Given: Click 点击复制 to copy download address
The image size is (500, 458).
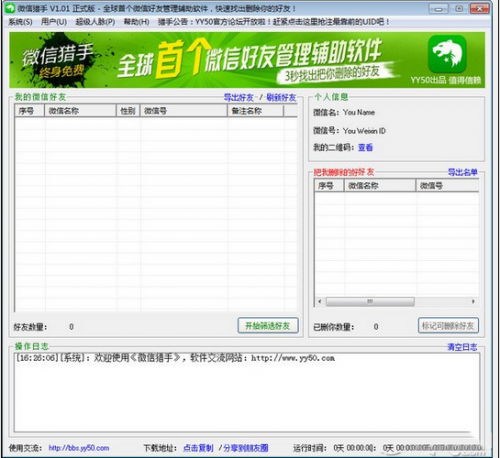Looking at the screenshot, I should (x=198, y=448).
